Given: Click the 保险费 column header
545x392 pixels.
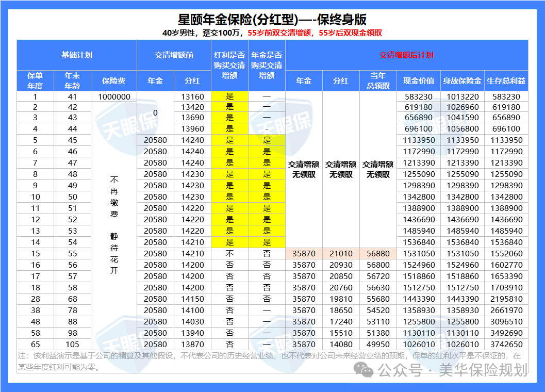Looking at the screenshot, I should point(113,81).
